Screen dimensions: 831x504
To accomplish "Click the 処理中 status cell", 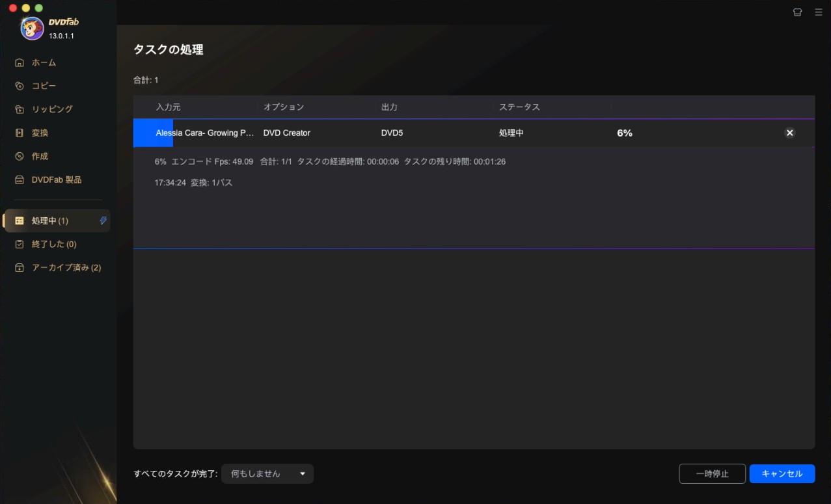I will [x=511, y=133].
